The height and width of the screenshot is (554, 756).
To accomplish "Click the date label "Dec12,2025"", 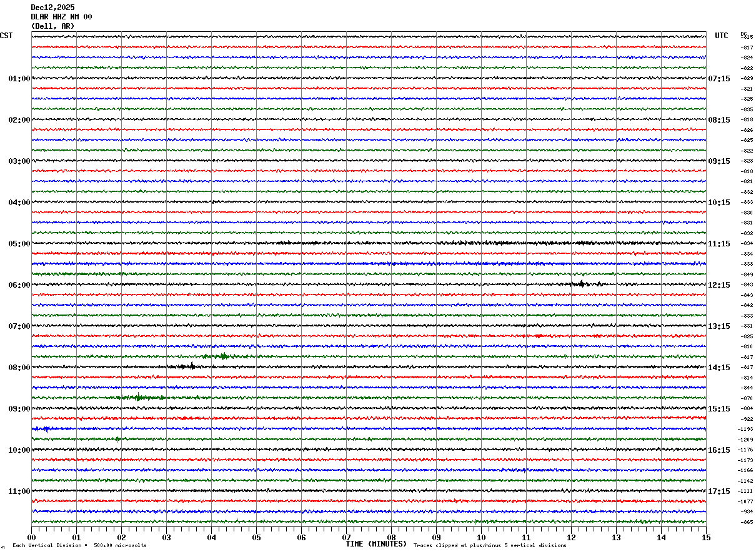I will 52,8.
